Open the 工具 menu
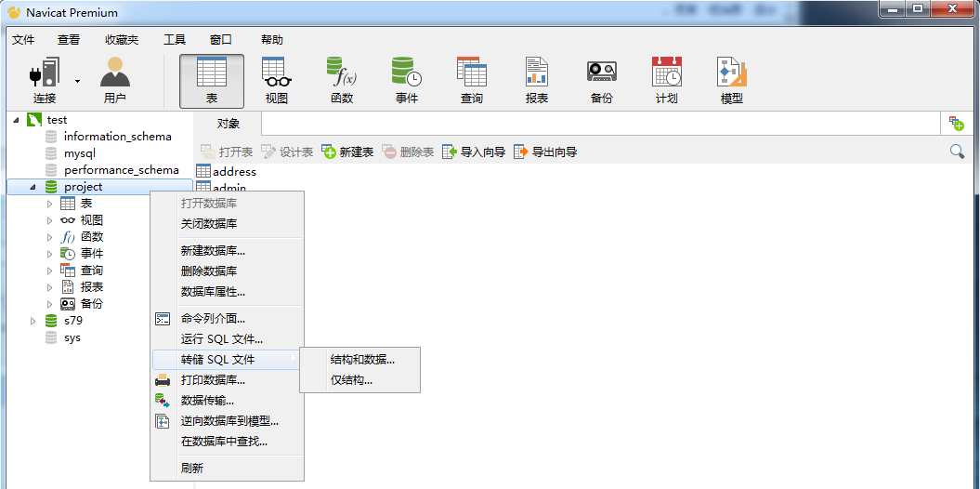Screen dimensions: 980x489 pyautogui.click(x=175, y=40)
